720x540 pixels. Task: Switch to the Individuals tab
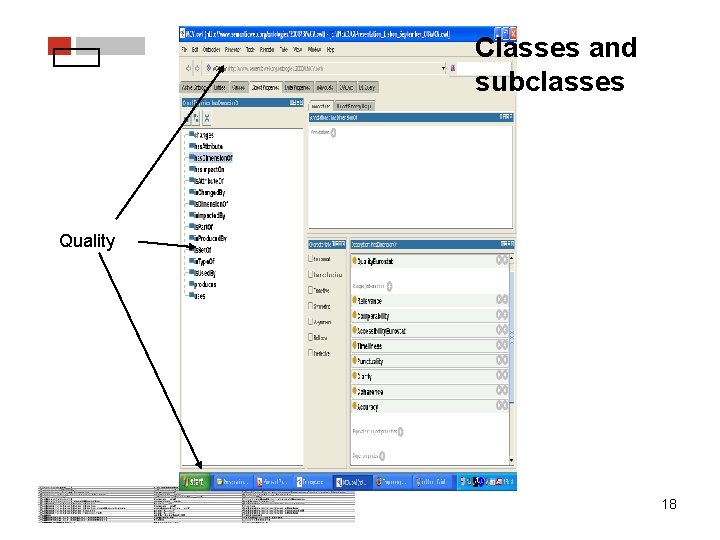[325, 87]
